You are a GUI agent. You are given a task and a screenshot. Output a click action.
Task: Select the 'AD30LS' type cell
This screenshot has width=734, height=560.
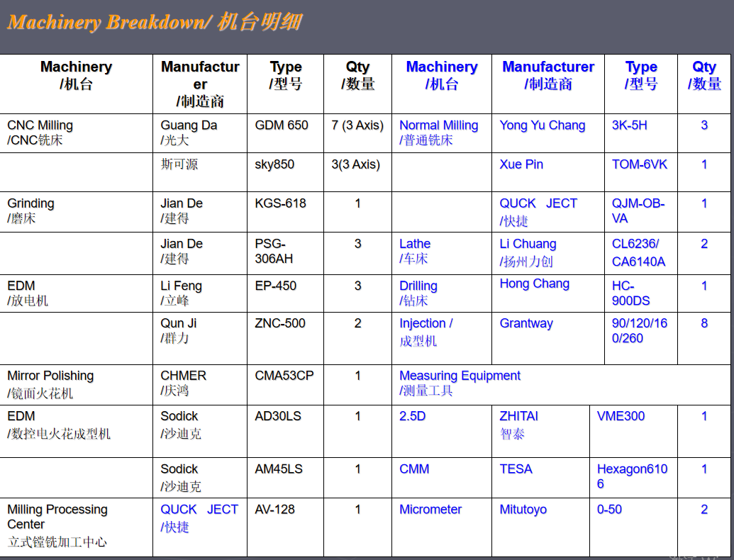(x=286, y=431)
